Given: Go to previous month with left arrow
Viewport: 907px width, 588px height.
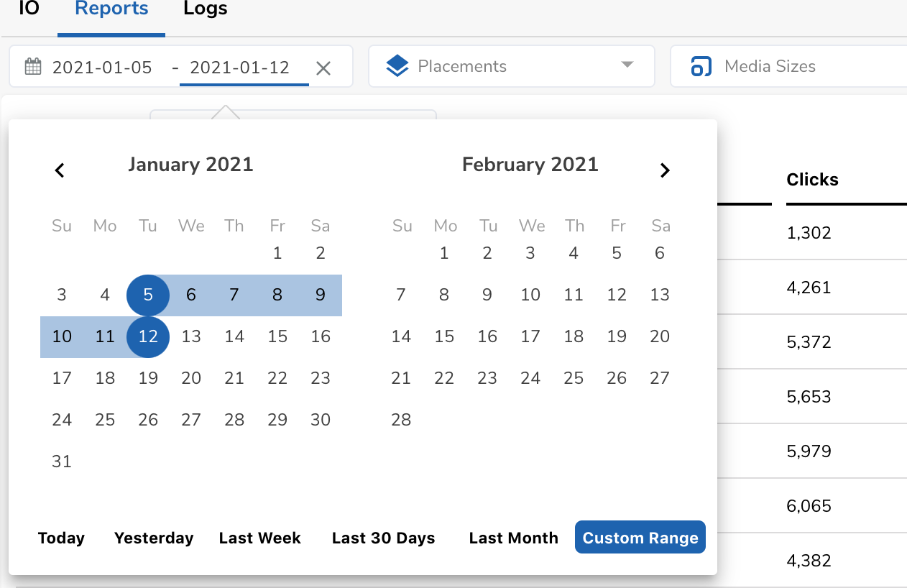Looking at the screenshot, I should point(60,170).
